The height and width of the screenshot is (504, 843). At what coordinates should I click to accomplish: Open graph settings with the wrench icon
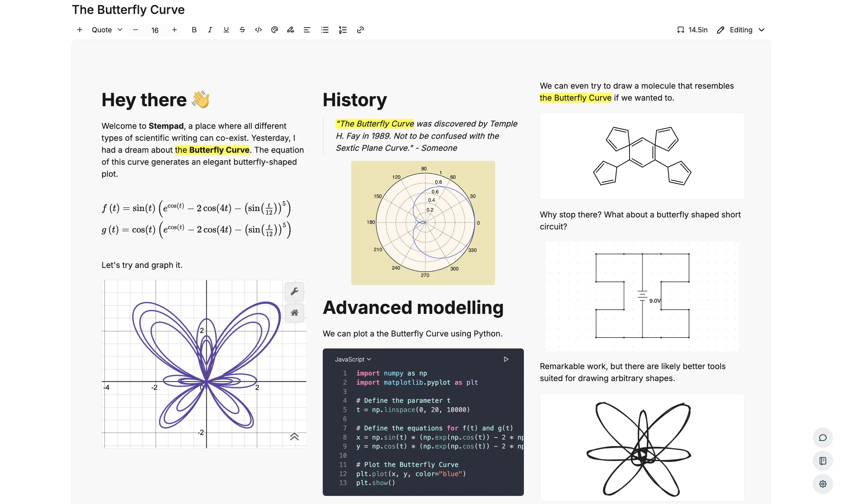coord(295,292)
